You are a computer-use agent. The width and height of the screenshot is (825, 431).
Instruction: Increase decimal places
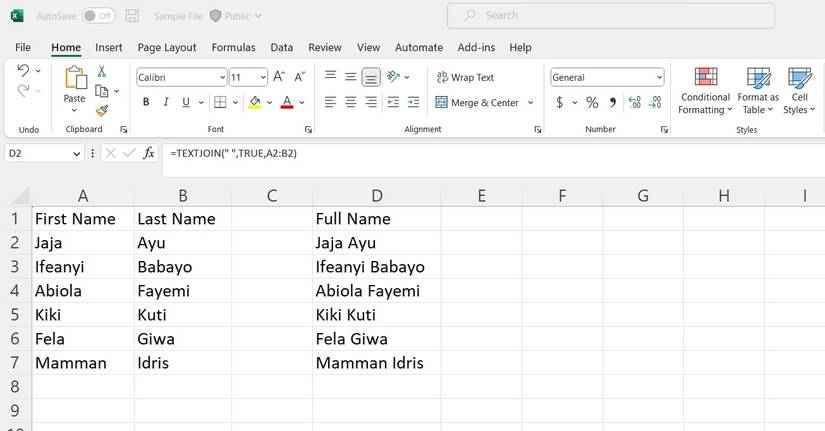(x=635, y=102)
